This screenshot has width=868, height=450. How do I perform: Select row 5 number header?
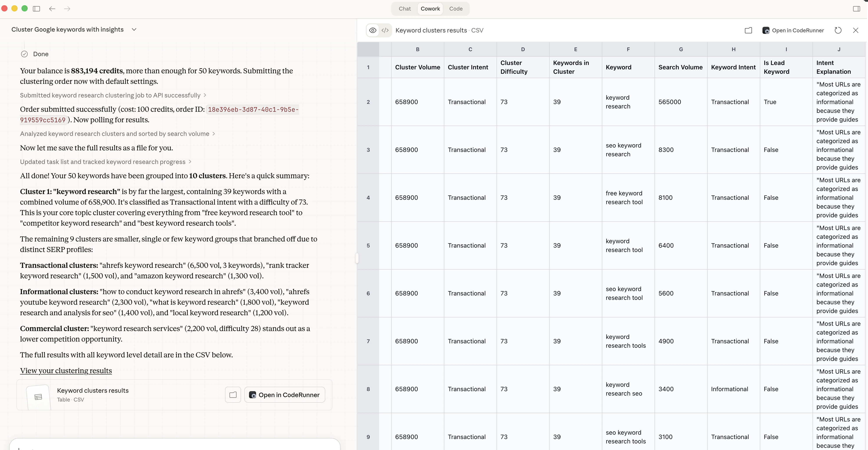pyautogui.click(x=368, y=245)
